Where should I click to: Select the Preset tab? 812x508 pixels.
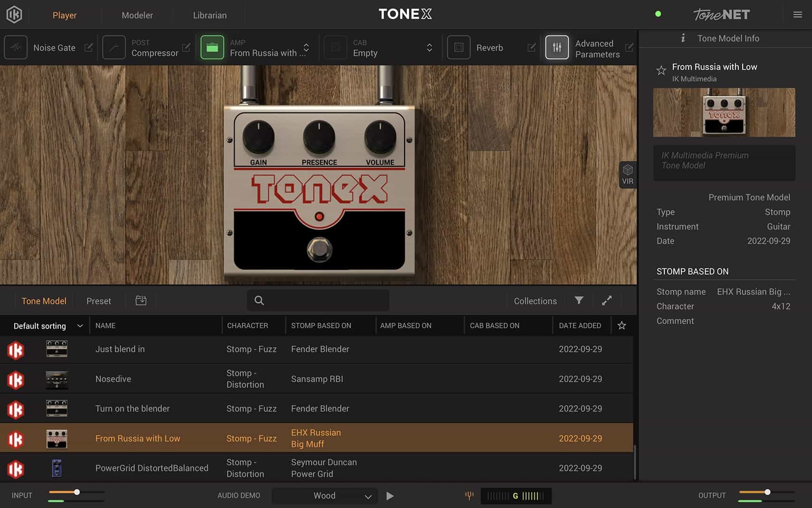tap(99, 301)
